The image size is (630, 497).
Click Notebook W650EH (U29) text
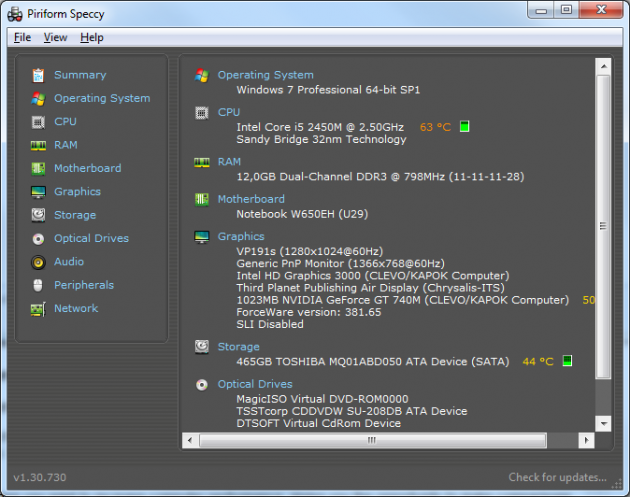(302, 214)
